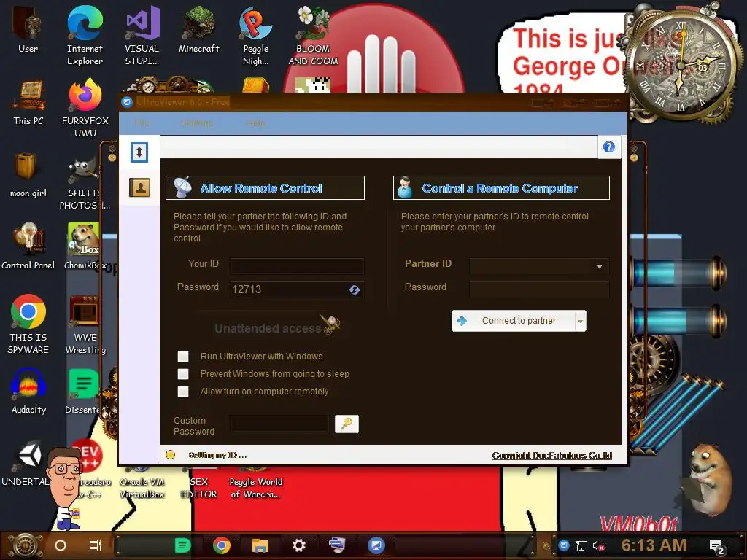747x560 pixels.
Task: Open File Explorer from the taskbar
Action: click(x=260, y=545)
